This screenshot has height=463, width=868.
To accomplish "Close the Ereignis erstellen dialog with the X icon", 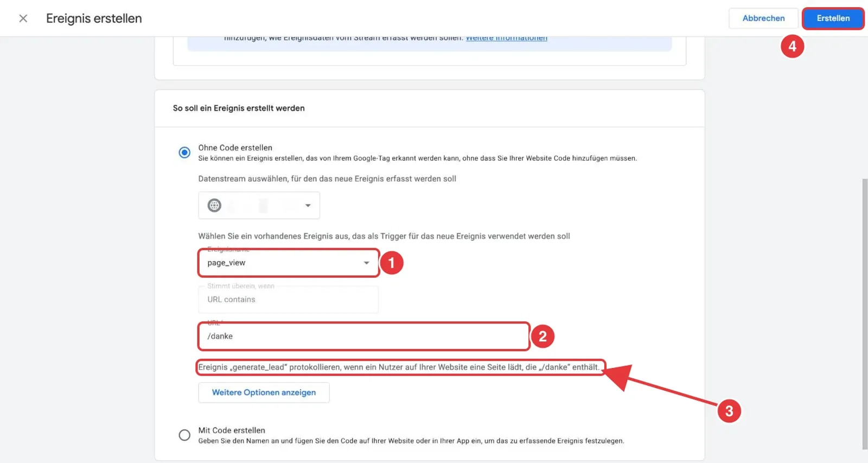I will [x=23, y=18].
